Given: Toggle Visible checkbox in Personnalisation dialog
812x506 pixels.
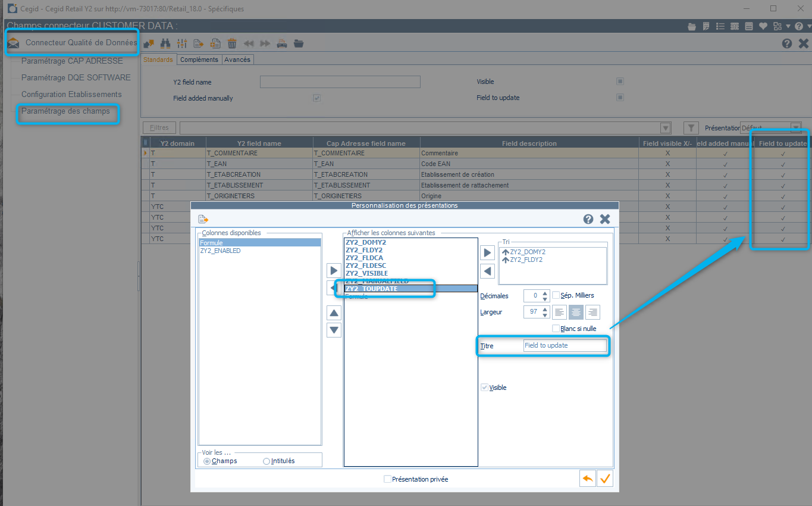Looking at the screenshot, I should click(485, 388).
